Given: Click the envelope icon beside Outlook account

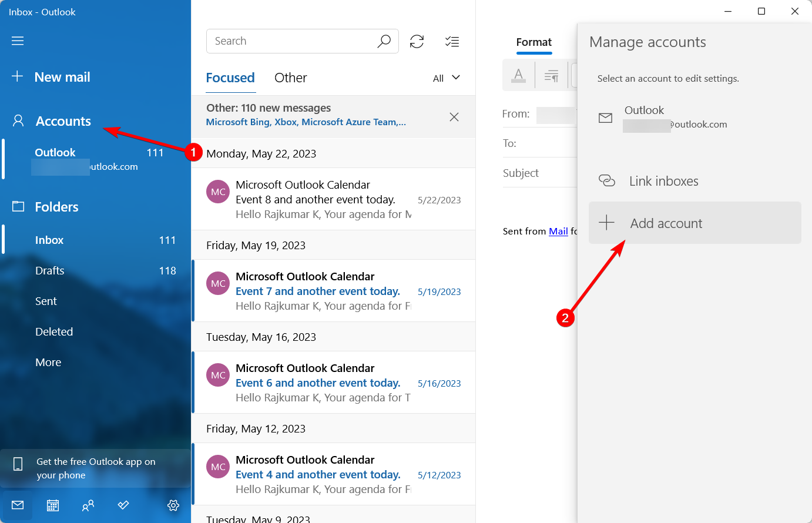Looking at the screenshot, I should (605, 118).
